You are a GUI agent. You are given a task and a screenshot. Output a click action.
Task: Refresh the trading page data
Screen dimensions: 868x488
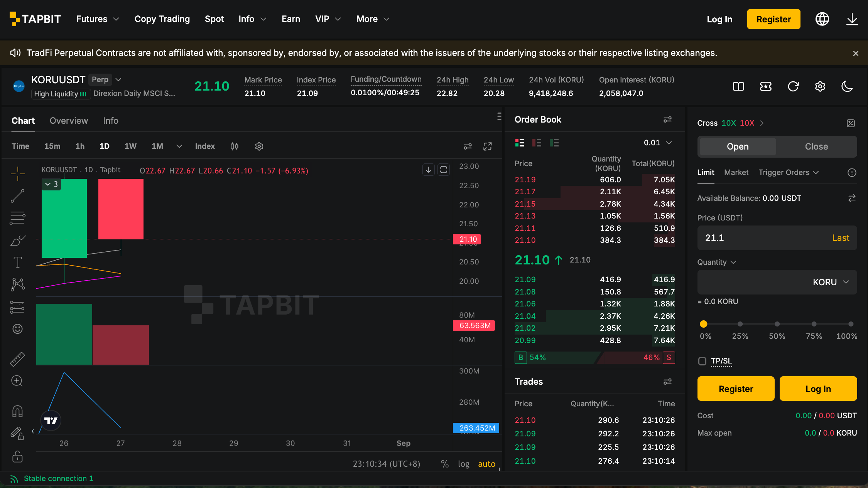pyautogui.click(x=793, y=86)
